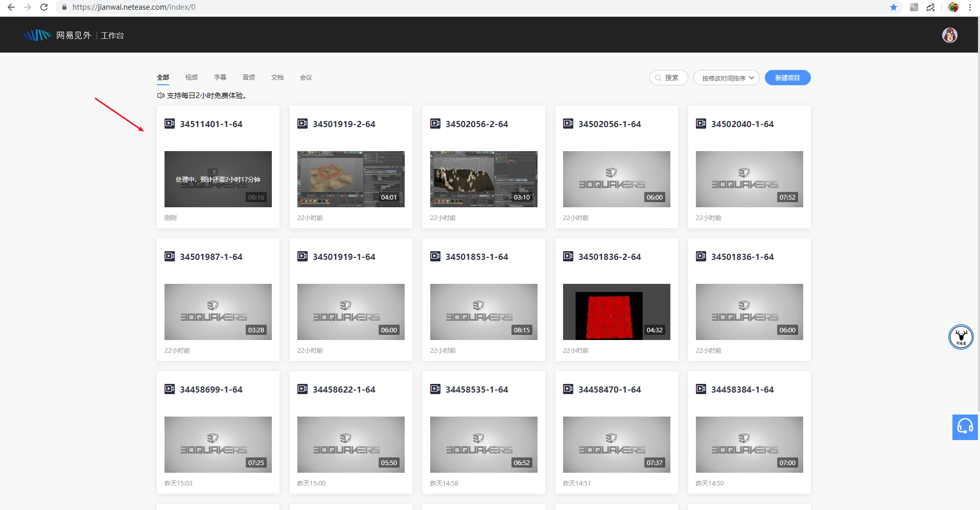Switch to the 音频 tab
The width and height of the screenshot is (980, 510).
(249, 78)
